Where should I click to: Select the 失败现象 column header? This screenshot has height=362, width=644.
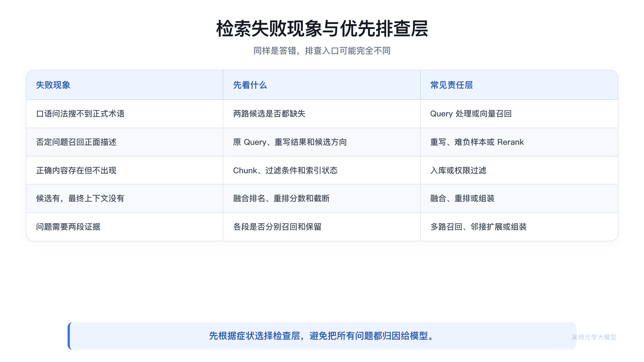coord(125,85)
